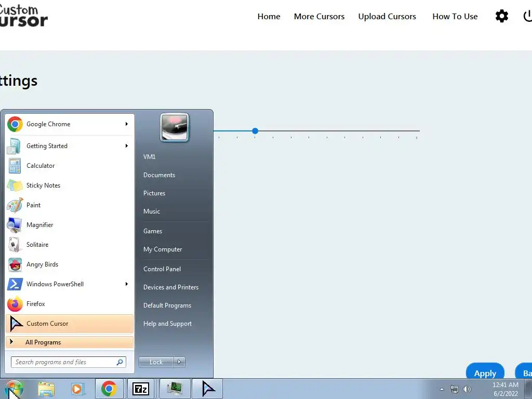Open Games from Start menu
The height and width of the screenshot is (399, 532).
153,231
